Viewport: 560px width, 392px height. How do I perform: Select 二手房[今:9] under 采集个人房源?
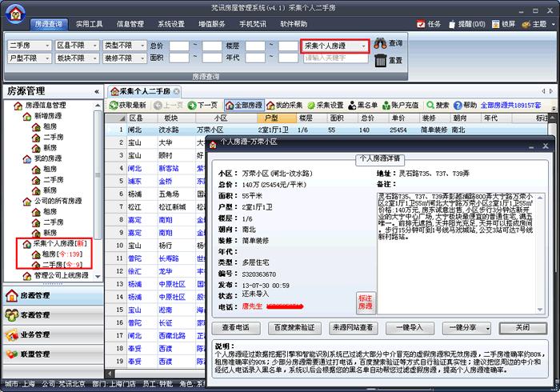tap(58, 265)
